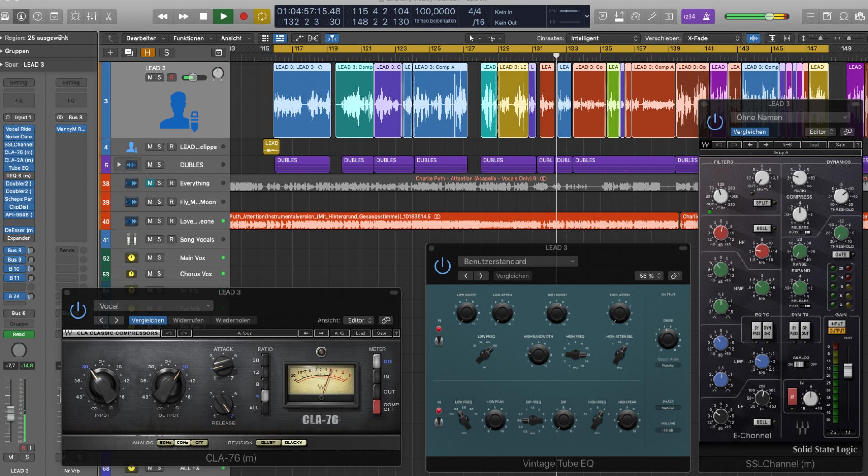Adjust the master volume slider

click(769, 16)
